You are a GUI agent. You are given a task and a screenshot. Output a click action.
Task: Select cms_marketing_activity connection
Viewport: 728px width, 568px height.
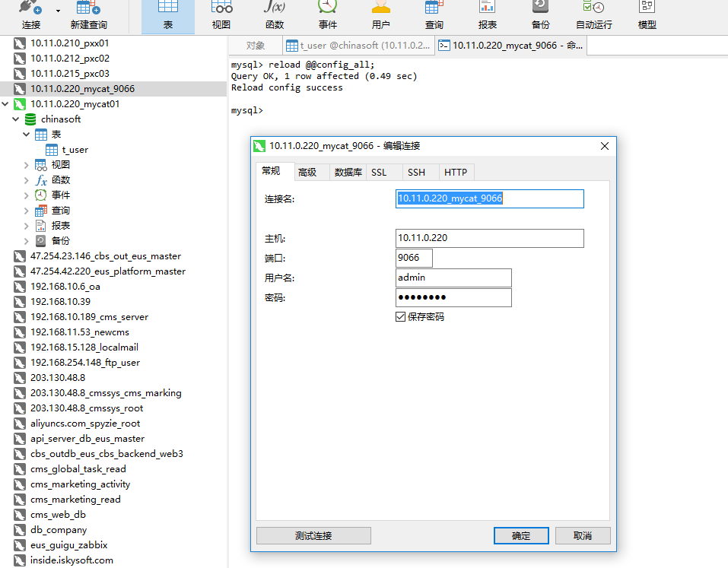click(x=81, y=484)
